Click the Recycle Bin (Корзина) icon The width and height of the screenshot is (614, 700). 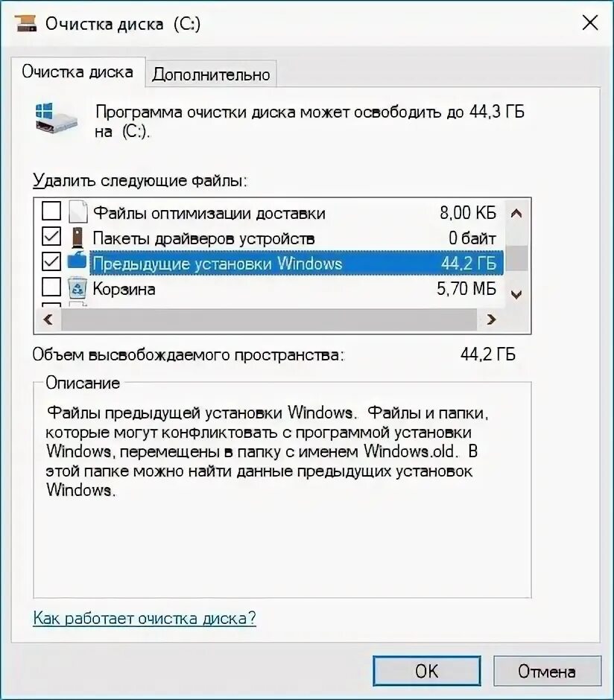tap(77, 288)
